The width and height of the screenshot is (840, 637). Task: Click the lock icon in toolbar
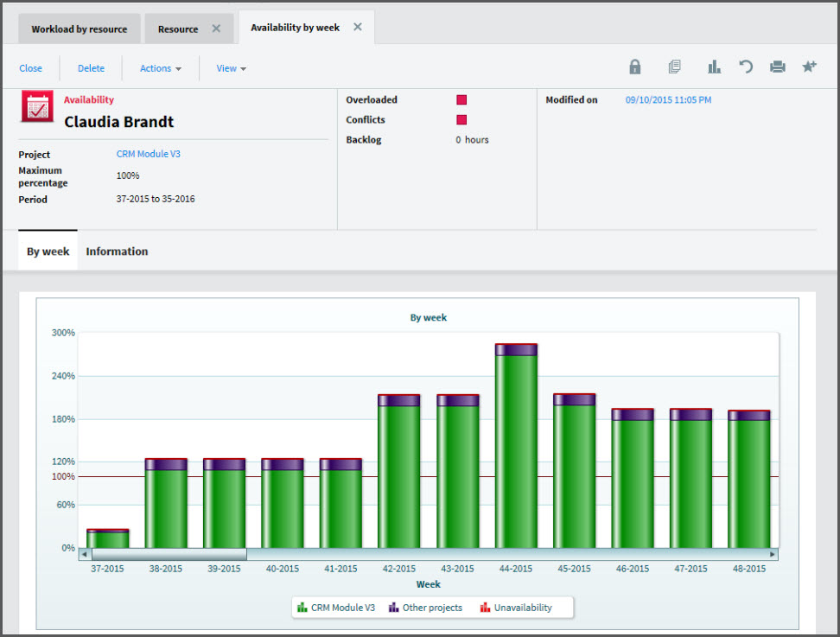(635, 67)
